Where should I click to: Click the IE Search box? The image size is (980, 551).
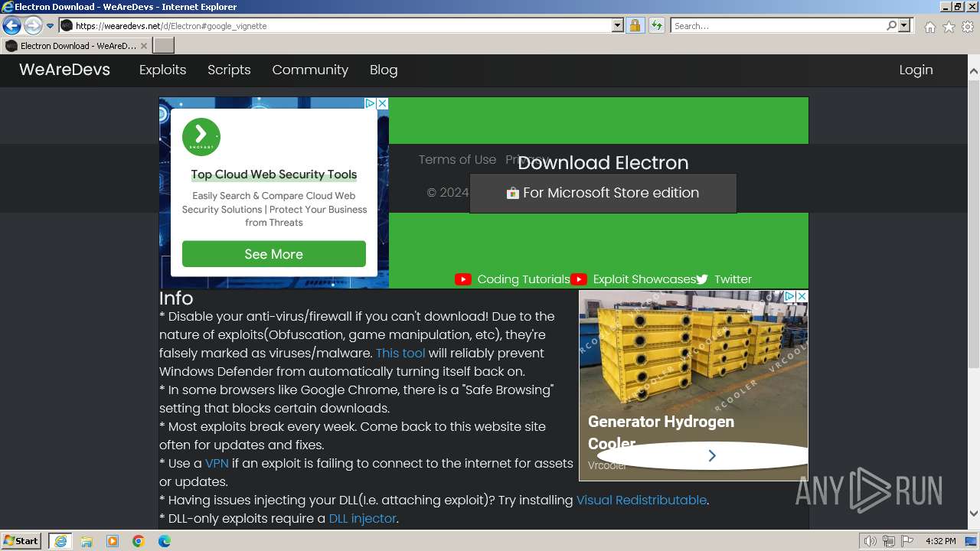(778, 26)
